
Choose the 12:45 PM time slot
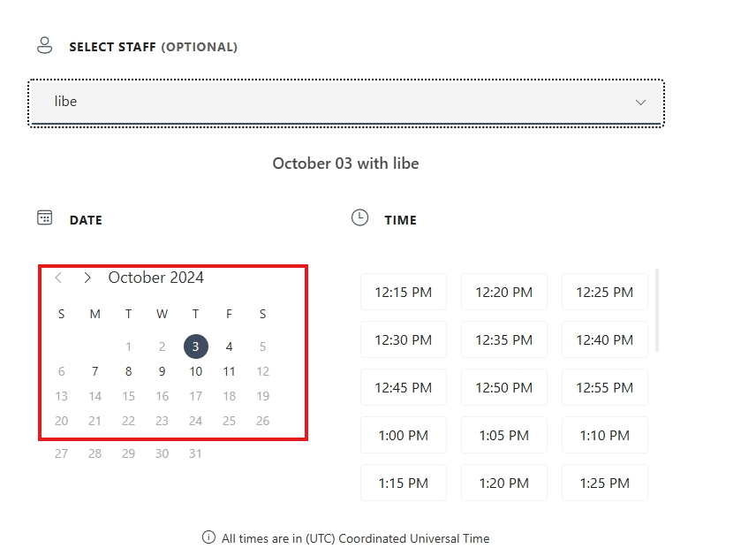point(404,387)
